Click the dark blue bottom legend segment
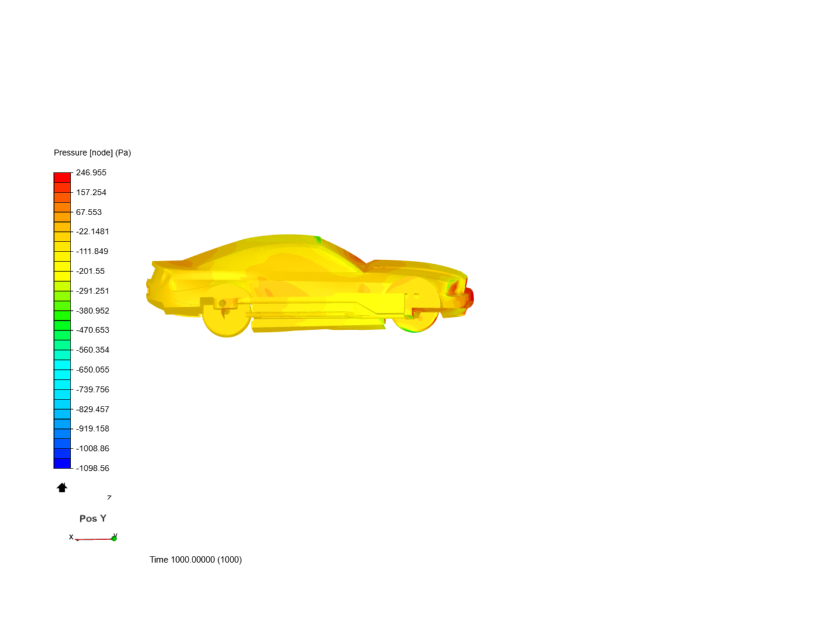This screenshot has height=630, width=840. (62, 463)
